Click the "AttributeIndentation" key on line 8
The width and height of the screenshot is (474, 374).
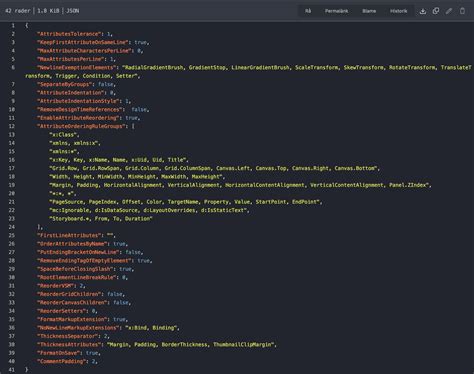point(71,93)
